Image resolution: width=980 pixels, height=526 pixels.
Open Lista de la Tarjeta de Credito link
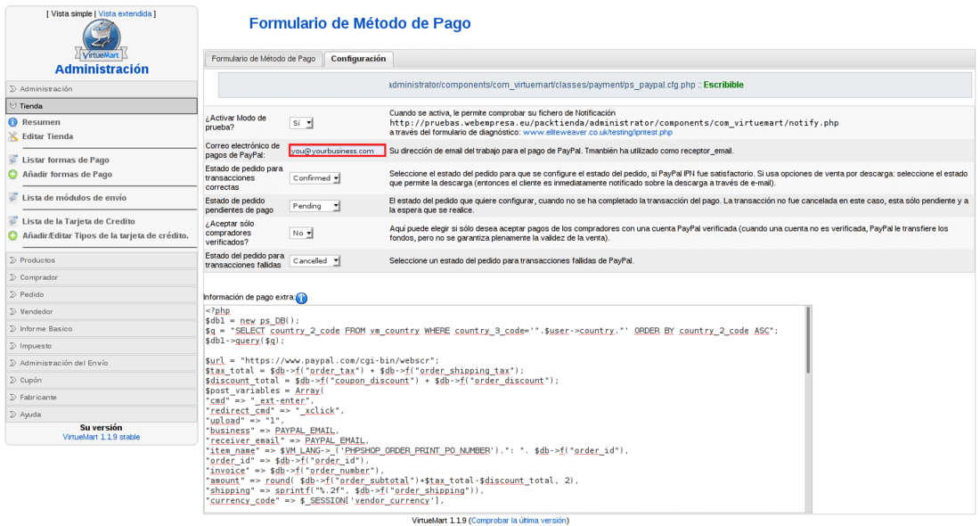click(78, 221)
